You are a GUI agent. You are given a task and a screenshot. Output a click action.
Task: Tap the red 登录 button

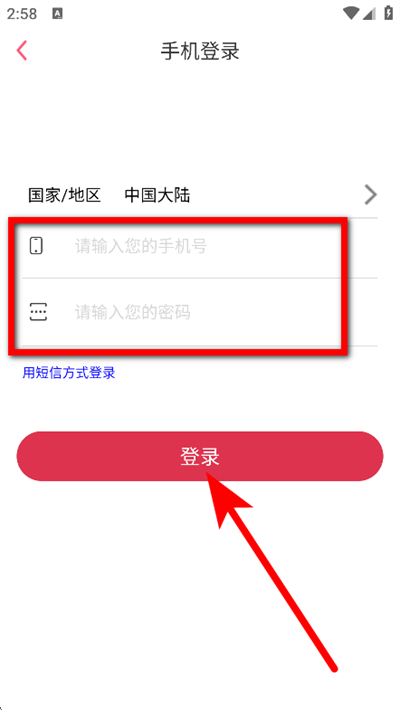coord(200,456)
